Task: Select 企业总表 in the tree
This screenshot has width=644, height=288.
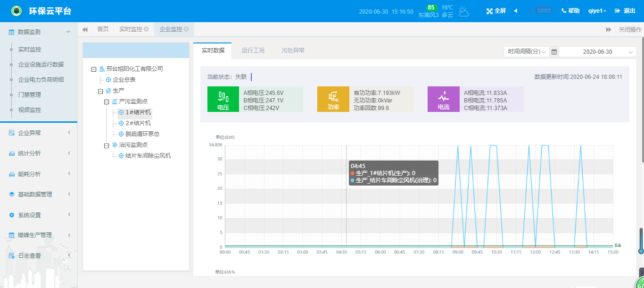Action: pyautogui.click(x=124, y=80)
